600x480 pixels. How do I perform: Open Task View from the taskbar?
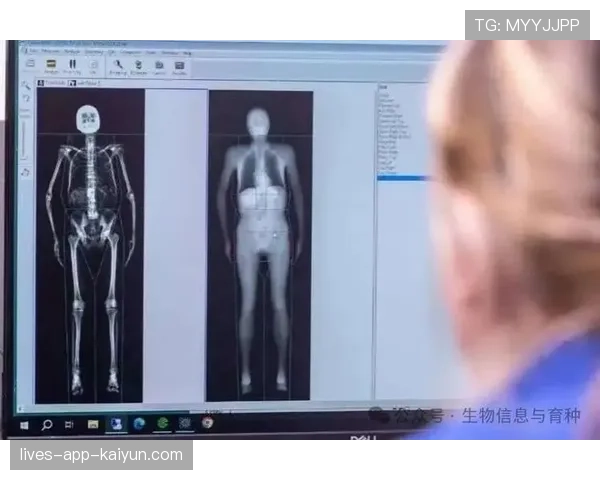pos(69,424)
